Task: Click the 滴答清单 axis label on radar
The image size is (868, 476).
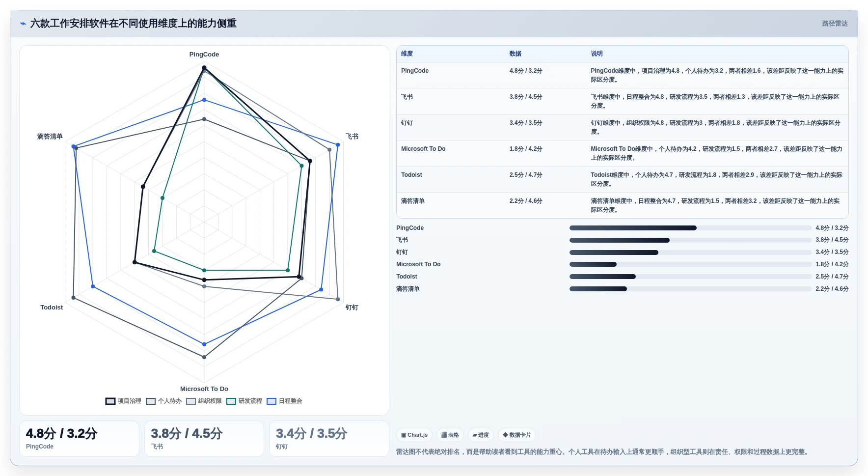Action: pyautogui.click(x=50, y=137)
